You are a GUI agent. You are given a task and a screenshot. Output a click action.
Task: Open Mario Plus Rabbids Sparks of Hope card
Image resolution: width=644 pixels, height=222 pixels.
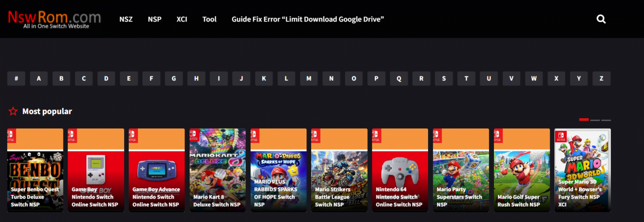pyautogui.click(x=278, y=170)
